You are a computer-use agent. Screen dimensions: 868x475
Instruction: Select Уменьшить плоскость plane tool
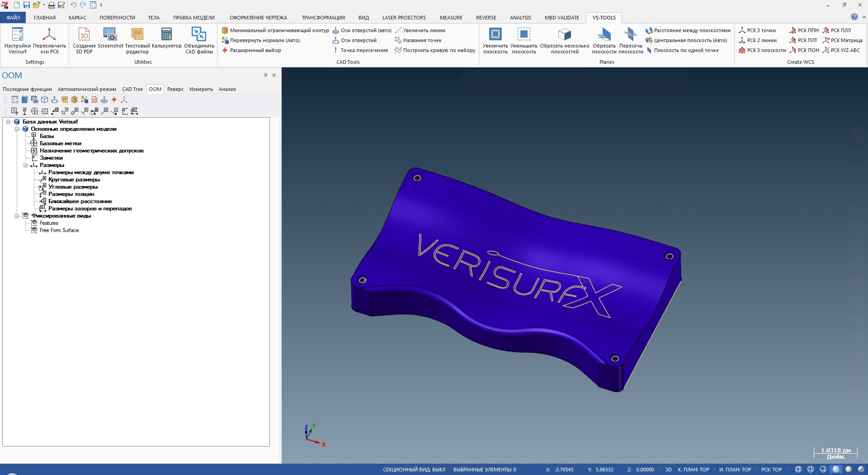tap(524, 40)
